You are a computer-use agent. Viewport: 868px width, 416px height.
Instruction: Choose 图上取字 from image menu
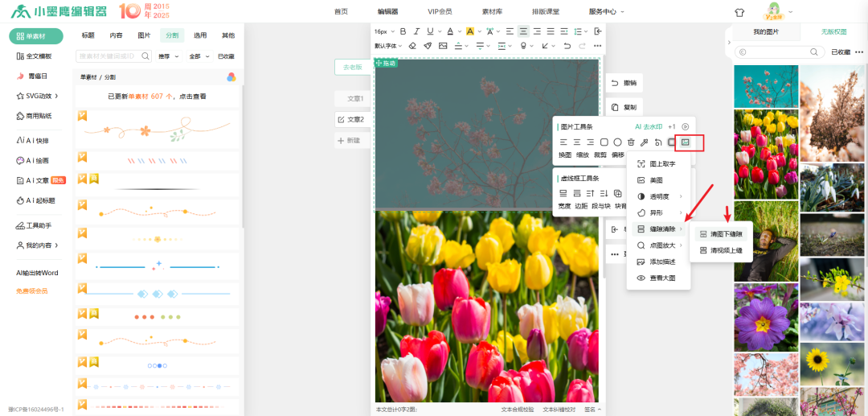(x=658, y=164)
